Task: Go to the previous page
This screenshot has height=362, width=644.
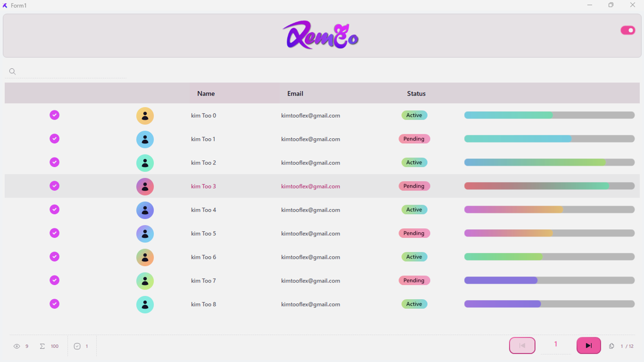Action: [522, 345]
